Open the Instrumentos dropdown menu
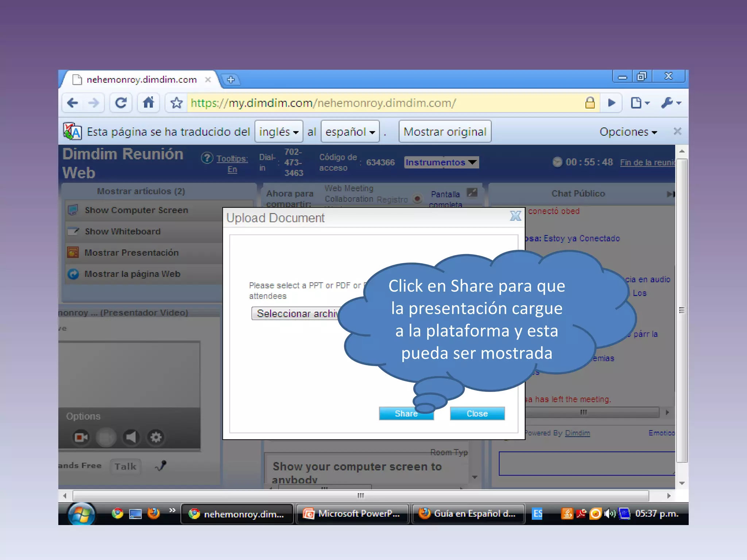The image size is (747, 560). [441, 162]
